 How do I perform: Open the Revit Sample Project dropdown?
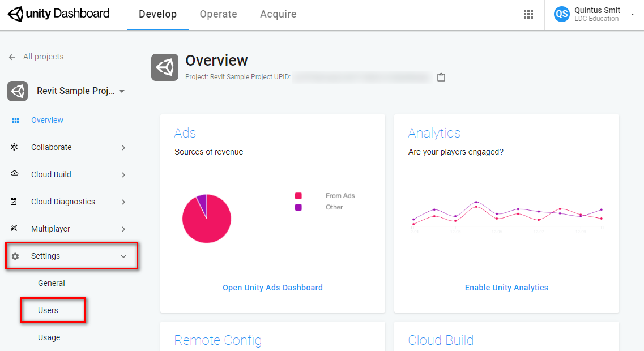coord(122,91)
